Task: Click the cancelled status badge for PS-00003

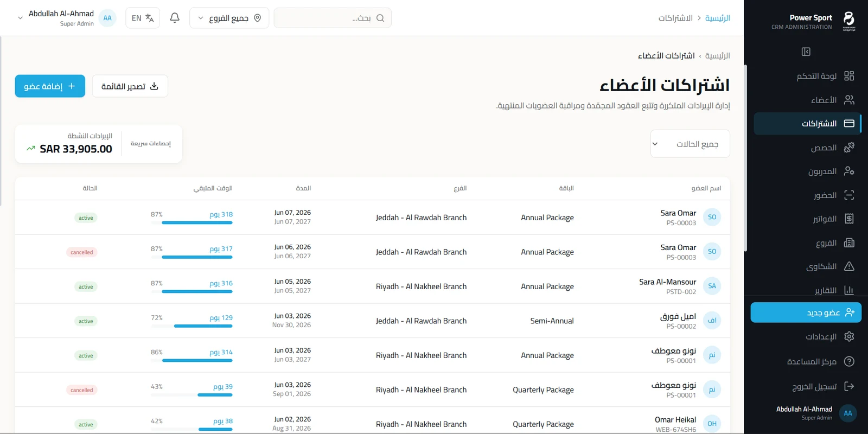Action: (x=82, y=252)
